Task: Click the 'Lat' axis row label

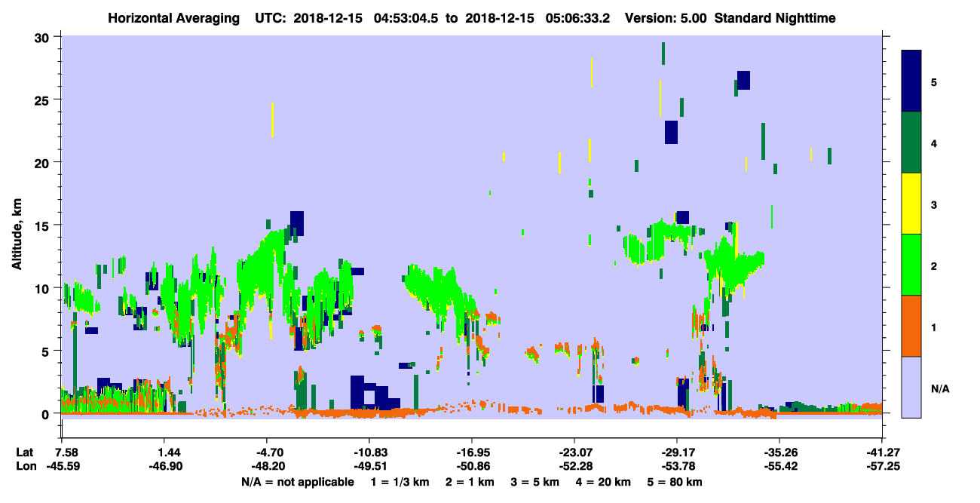Action: pyautogui.click(x=25, y=452)
